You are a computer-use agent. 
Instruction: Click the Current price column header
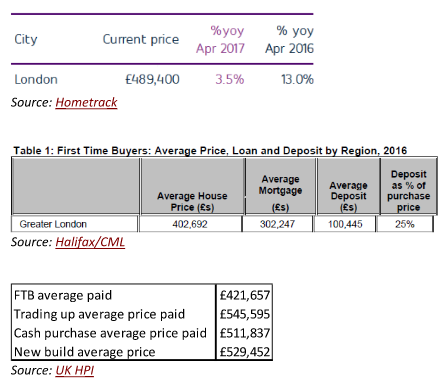141,39
